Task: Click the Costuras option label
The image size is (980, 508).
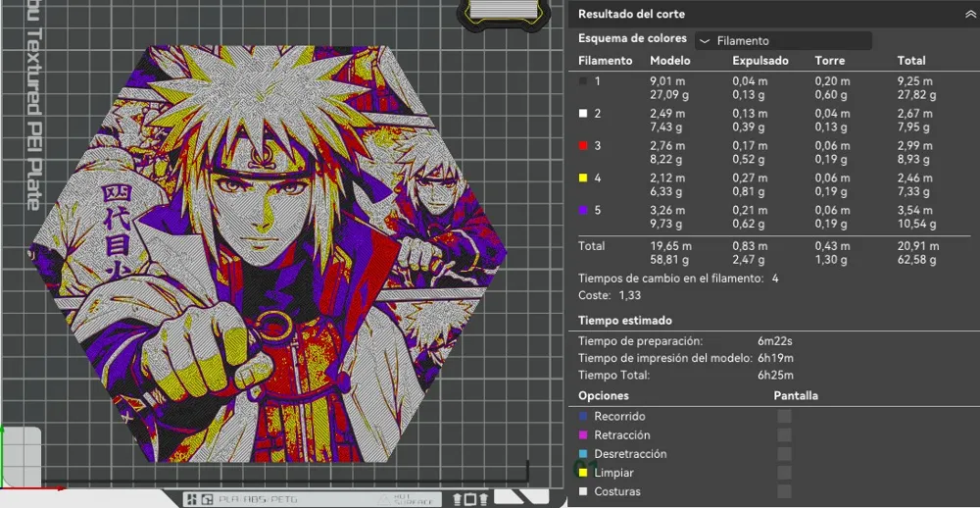Action: (616, 491)
